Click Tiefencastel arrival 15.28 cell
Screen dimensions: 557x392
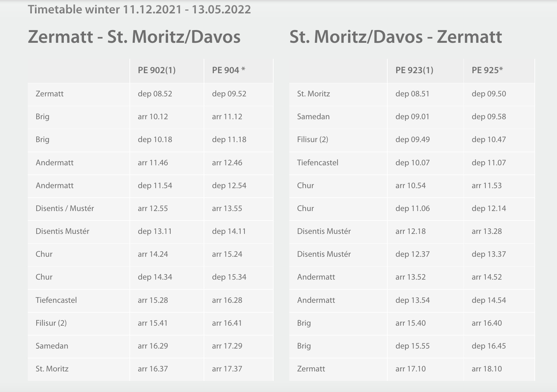pyautogui.click(x=167, y=300)
